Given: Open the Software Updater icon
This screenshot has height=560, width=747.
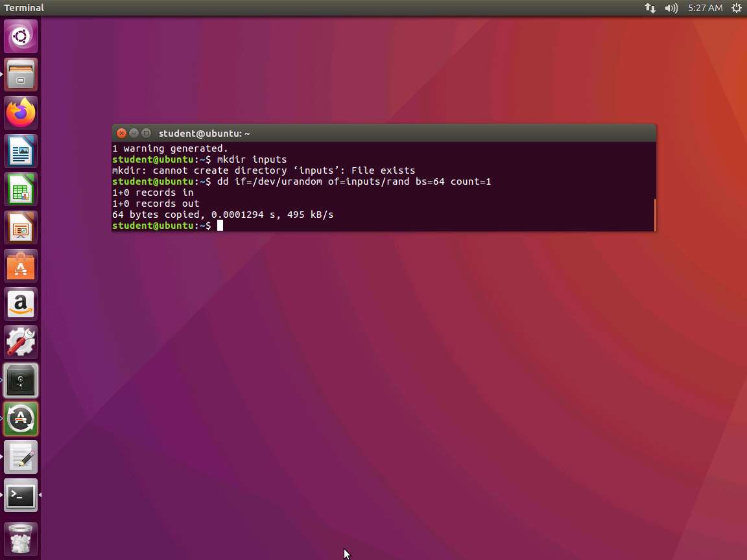Looking at the screenshot, I should (21, 419).
